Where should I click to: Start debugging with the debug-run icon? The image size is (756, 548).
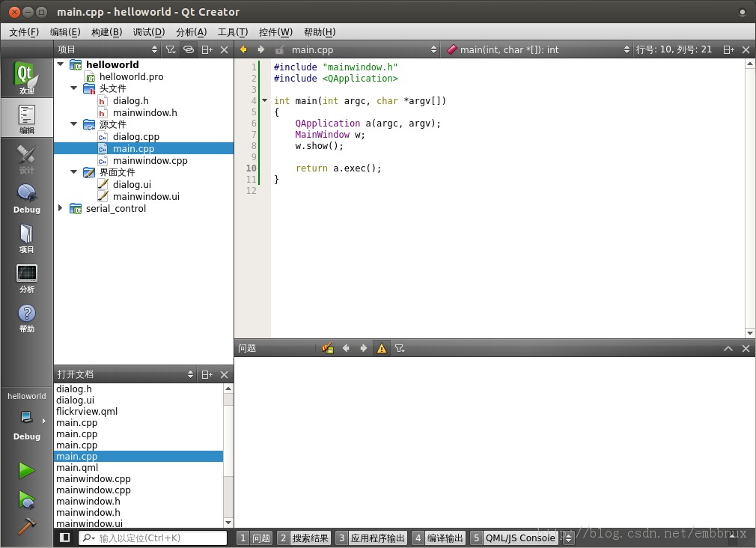26,499
